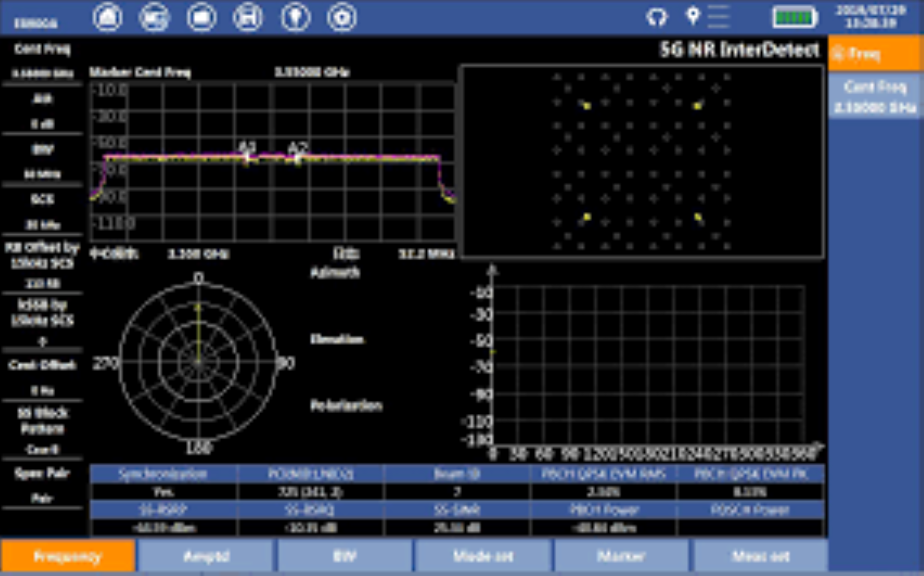Click the SS-RSRP header cell
Image resolution: width=924 pixels, height=576 pixels.
(x=163, y=510)
